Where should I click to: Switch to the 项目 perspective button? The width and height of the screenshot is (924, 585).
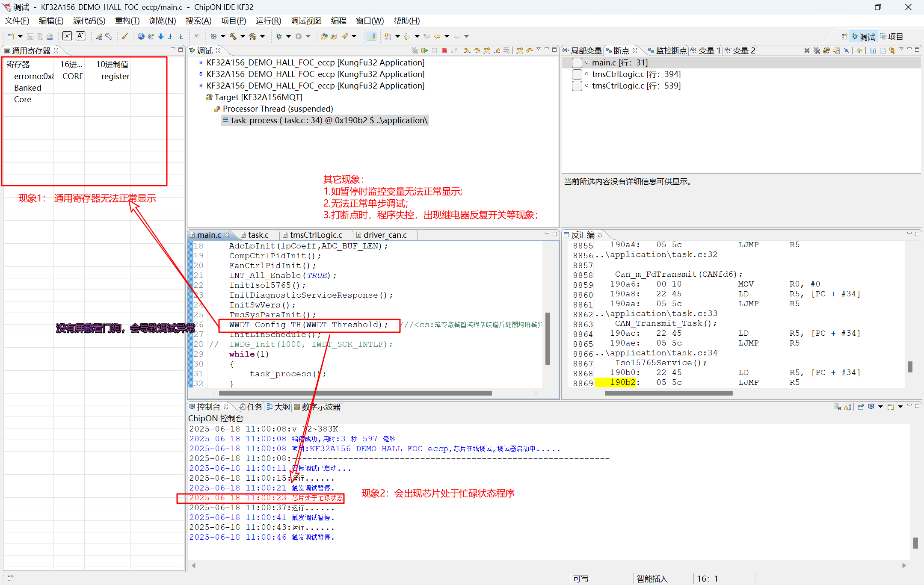pos(891,37)
